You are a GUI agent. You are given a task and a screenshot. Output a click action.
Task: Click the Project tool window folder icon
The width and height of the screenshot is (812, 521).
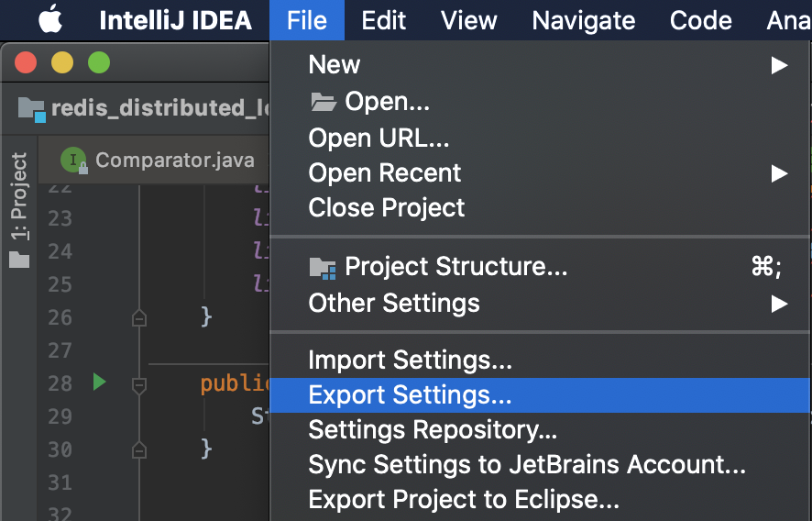[19, 260]
